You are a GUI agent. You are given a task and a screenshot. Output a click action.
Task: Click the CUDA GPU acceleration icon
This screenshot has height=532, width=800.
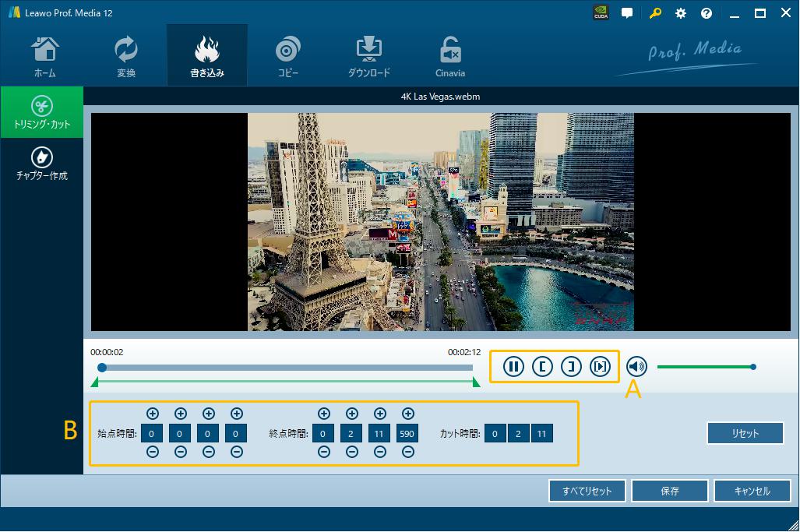pyautogui.click(x=601, y=13)
